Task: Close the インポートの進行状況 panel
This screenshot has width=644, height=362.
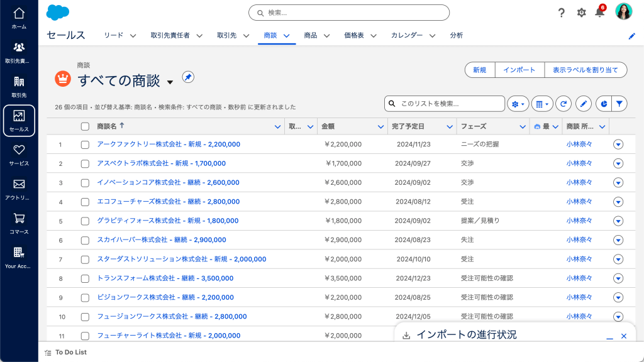Action: point(624,336)
